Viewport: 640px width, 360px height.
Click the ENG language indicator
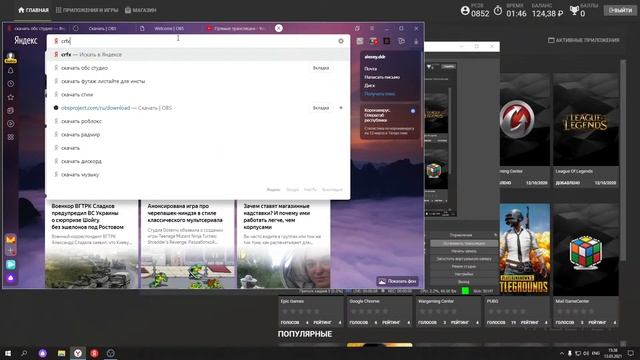click(596, 353)
